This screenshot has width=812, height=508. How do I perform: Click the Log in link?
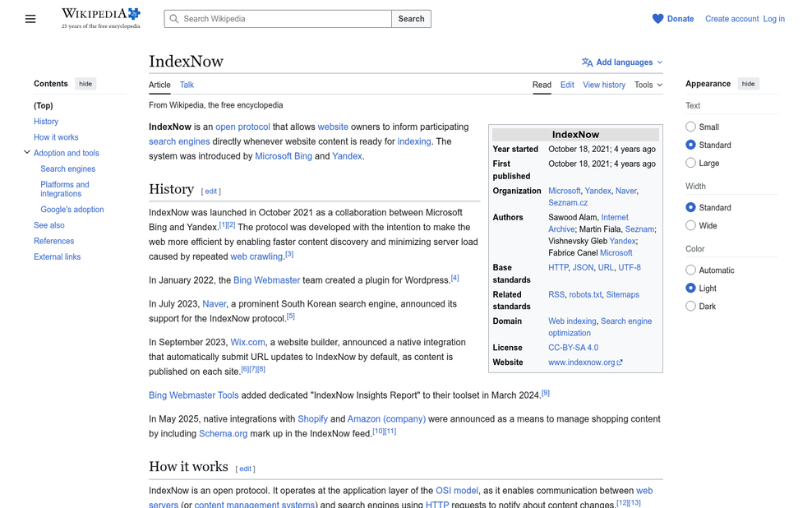(773, 19)
